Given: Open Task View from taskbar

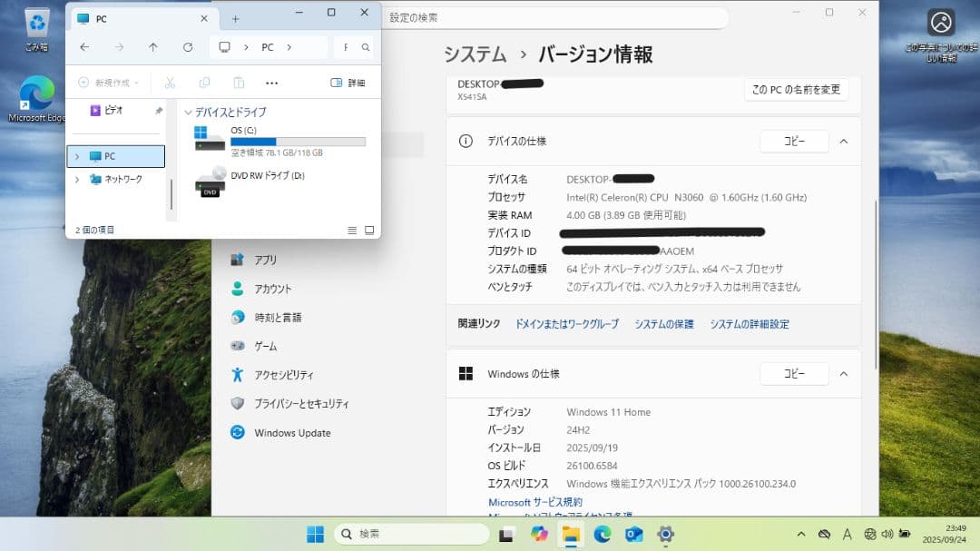Looking at the screenshot, I should tap(506, 534).
